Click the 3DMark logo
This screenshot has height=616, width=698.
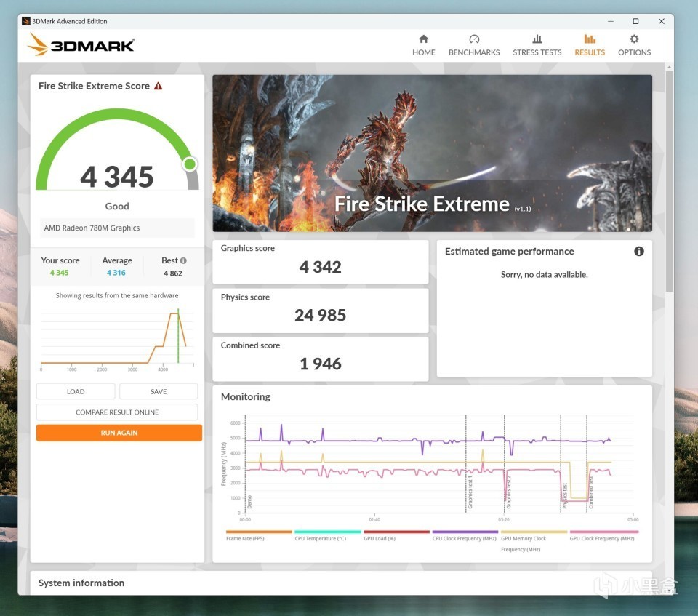81,44
